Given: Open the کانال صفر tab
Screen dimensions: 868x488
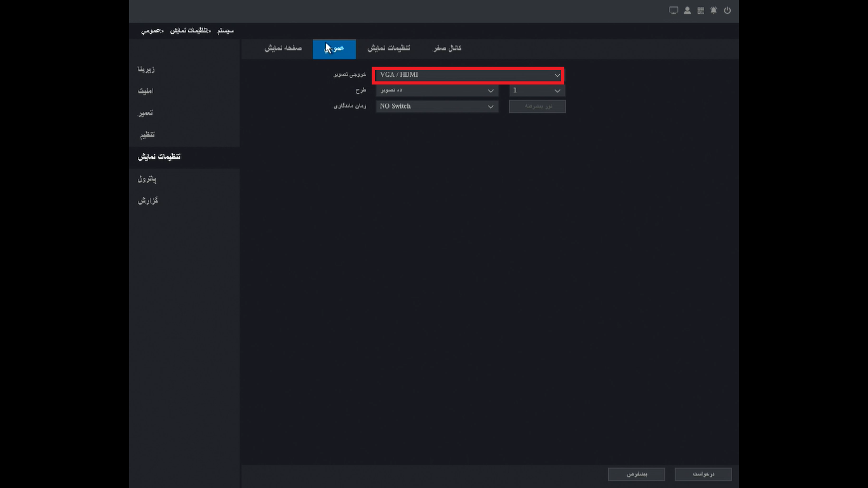Looking at the screenshot, I should pyautogui.click(x=447, y=49).
